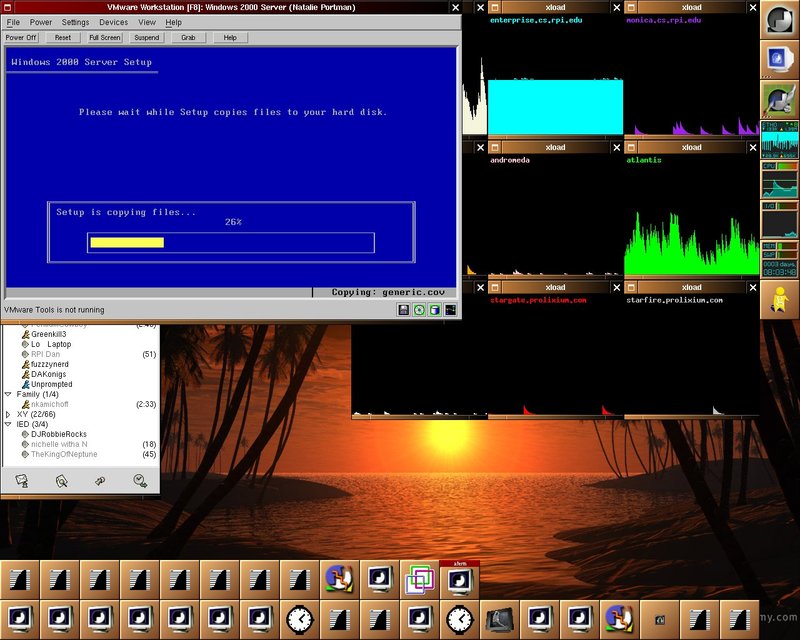
Task: Open the GIMP paintbrush dock icon
Action: (779, 99)
